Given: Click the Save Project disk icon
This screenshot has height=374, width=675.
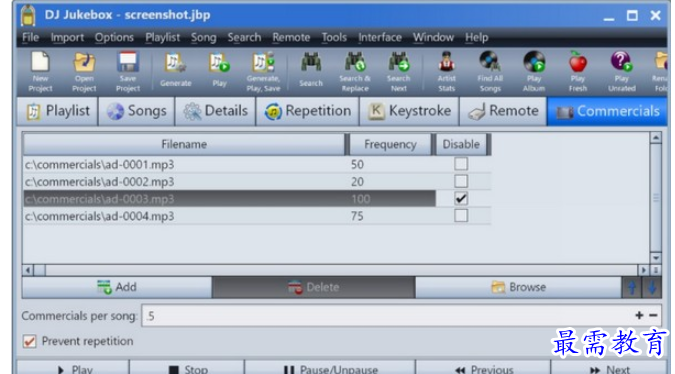Looking at the screenshot, I should 128,71.
